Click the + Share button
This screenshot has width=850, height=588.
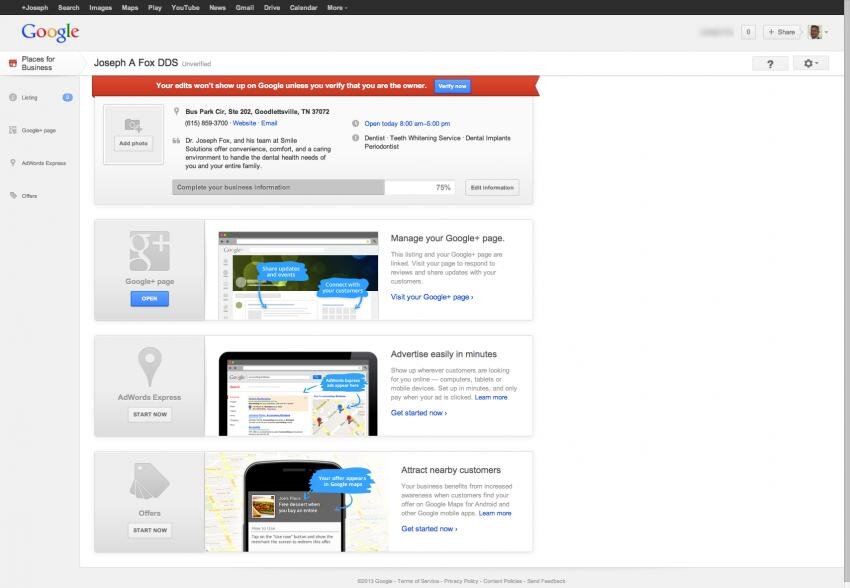pos(782,32)
